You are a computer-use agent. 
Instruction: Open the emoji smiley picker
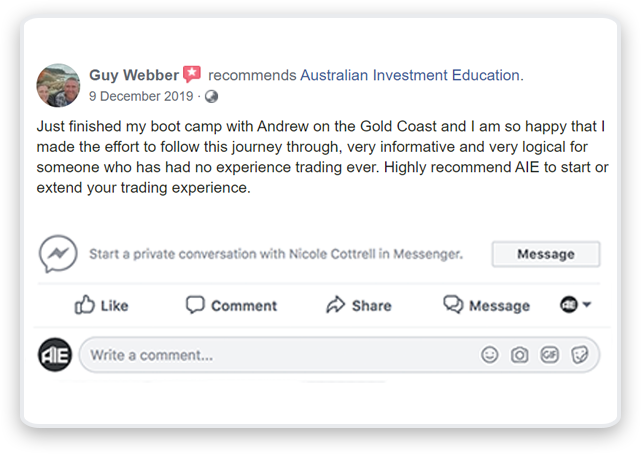[x=489, y=355]
